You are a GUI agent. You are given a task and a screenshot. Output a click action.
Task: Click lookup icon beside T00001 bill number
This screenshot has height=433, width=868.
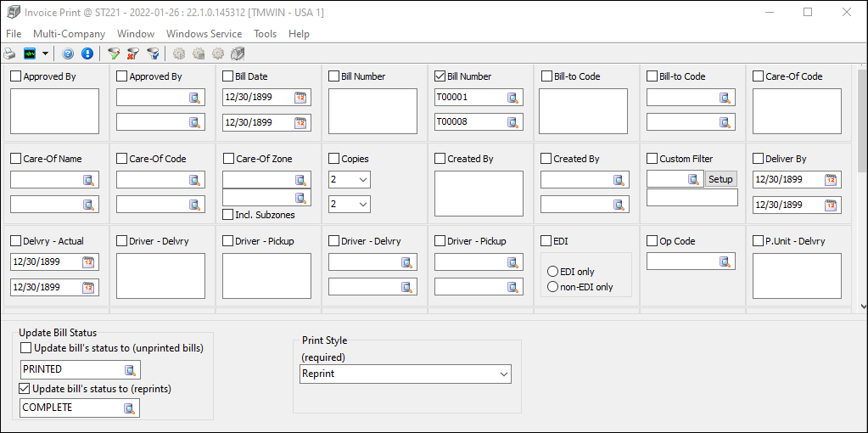[x=512, y=98]
